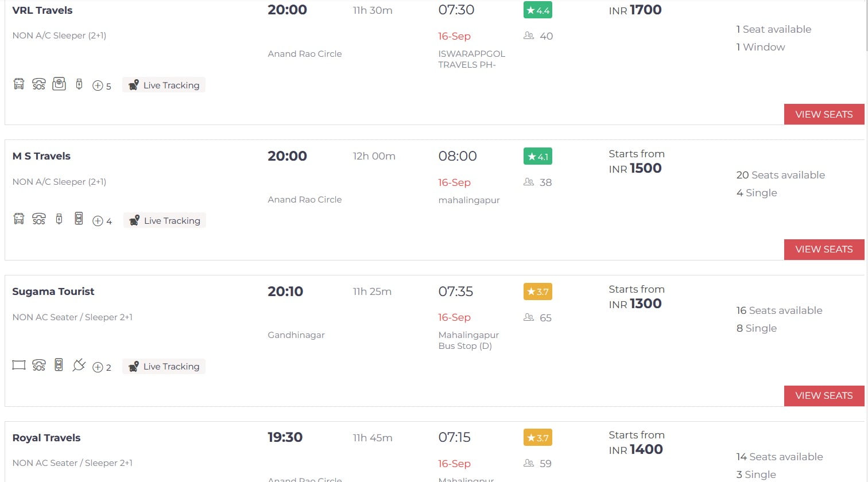Image resolution: width=868 pixels, height=482 pixels.
Task: Open Live Tracking for Sugama Tourist
Action: 164,366
